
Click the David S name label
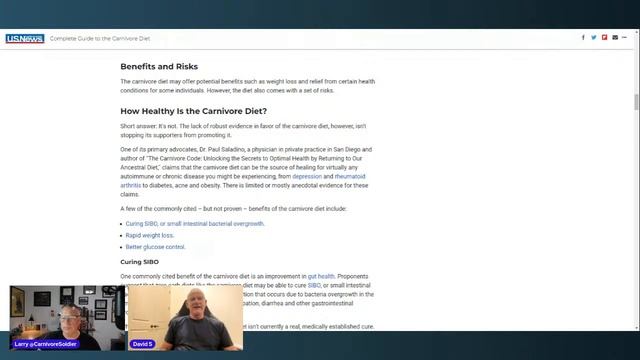(142, 344)
